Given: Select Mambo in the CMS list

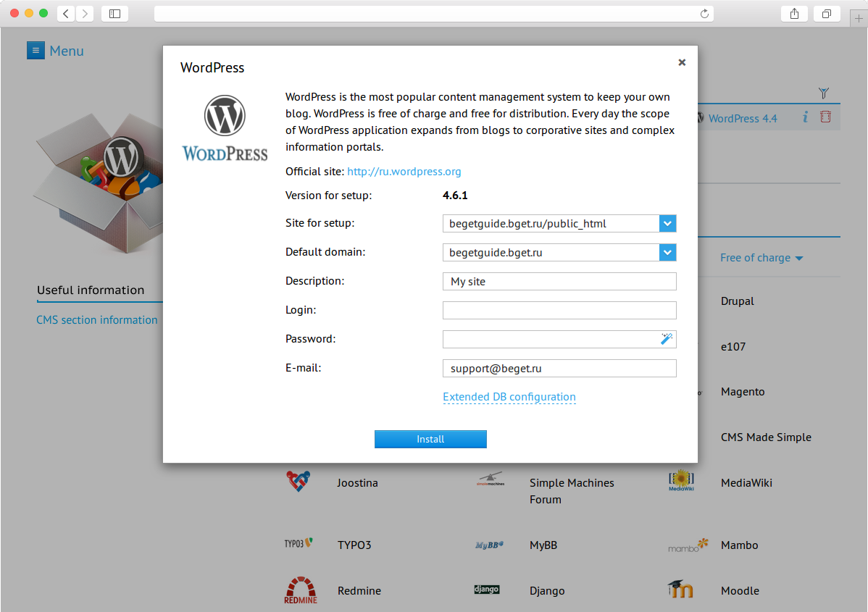Looking at the screenshot, I should point(740,545).
